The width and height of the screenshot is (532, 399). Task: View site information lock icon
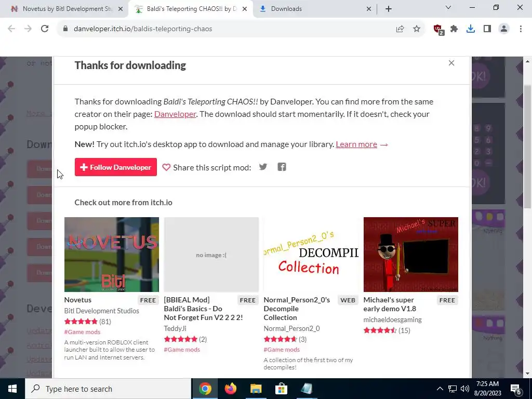click(x=65, y=29)
